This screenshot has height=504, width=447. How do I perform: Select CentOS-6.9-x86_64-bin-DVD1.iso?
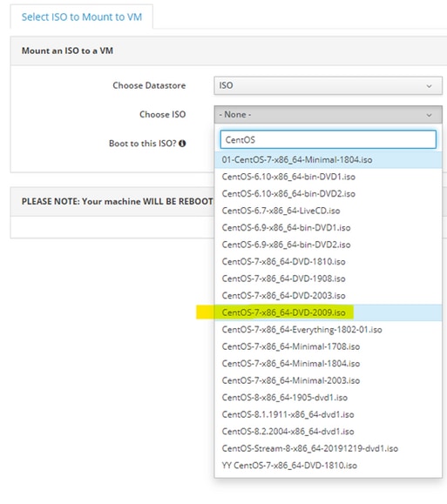pyautogui.click(x=328, y=228)
